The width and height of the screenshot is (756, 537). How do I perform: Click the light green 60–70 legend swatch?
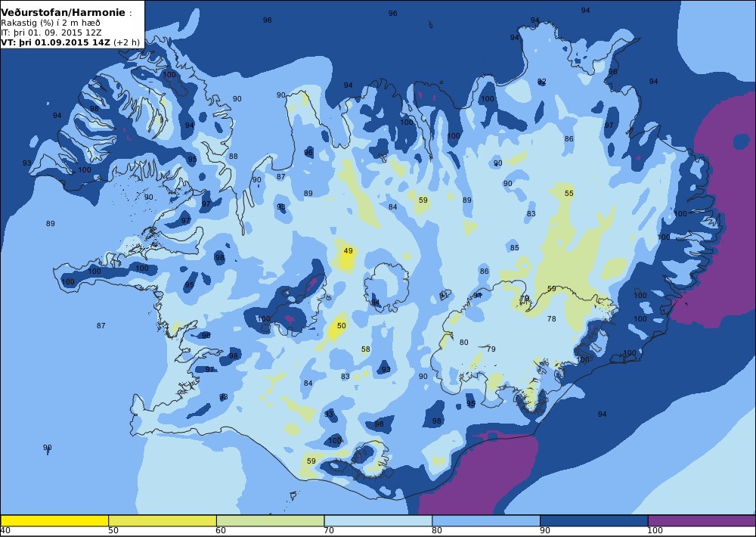[x=271, y=520]
